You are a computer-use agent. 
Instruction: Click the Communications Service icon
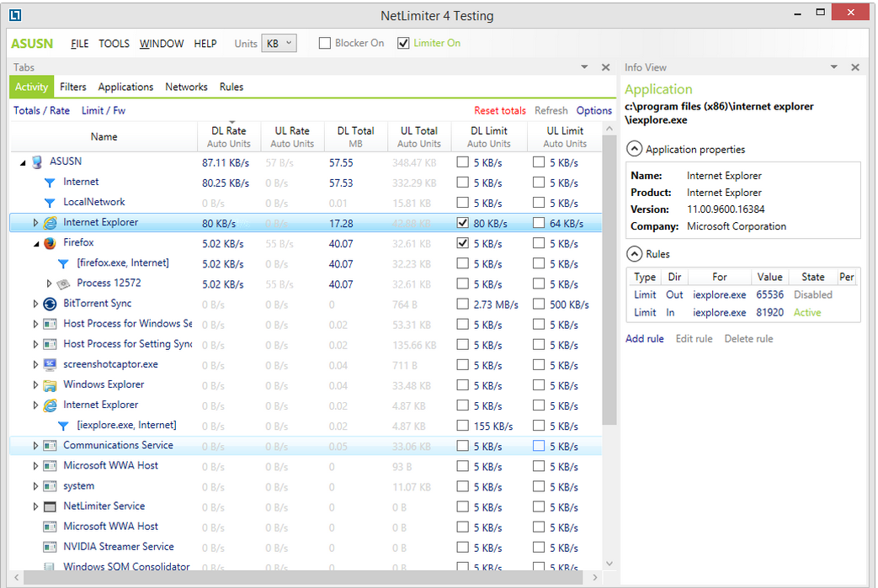50,445
